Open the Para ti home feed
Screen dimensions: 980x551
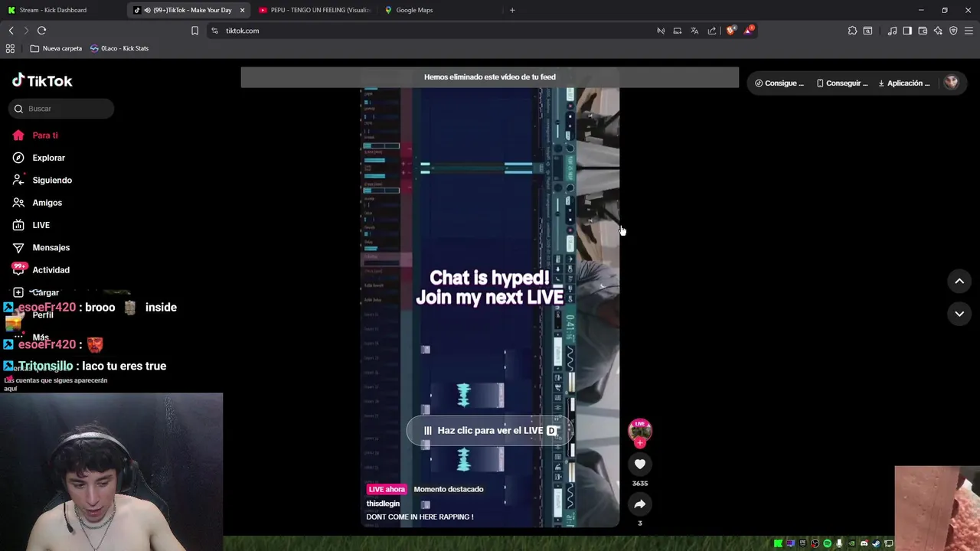click(35, 135)
